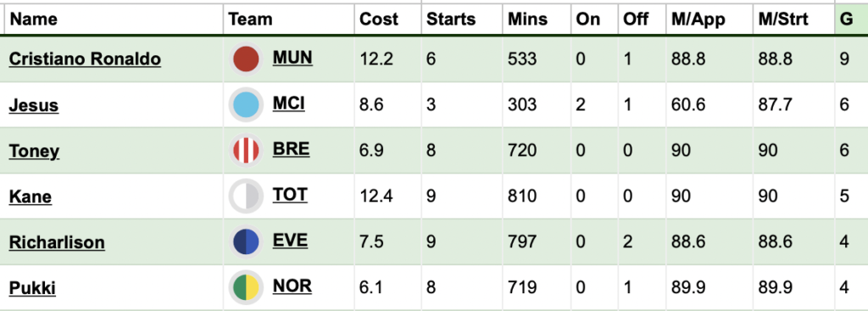Click the red Manchester United team badge
This screenshot has height=311, width=868.
(246, 59)
